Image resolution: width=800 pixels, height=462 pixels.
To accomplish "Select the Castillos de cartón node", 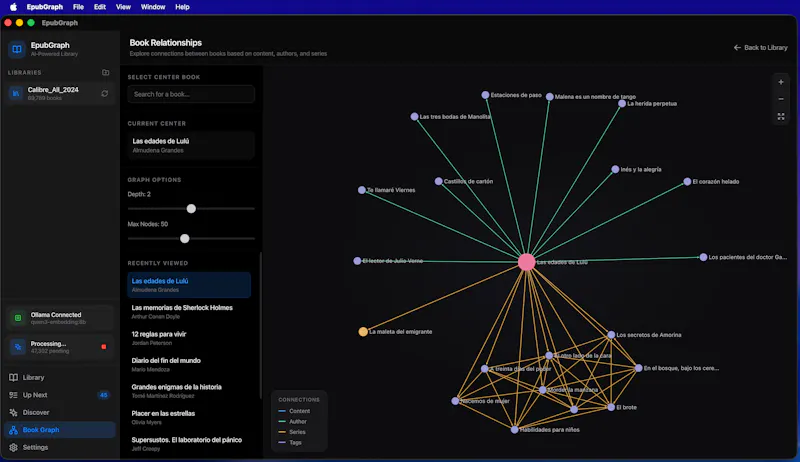I will pyautogui.click(x=438, y=181).
